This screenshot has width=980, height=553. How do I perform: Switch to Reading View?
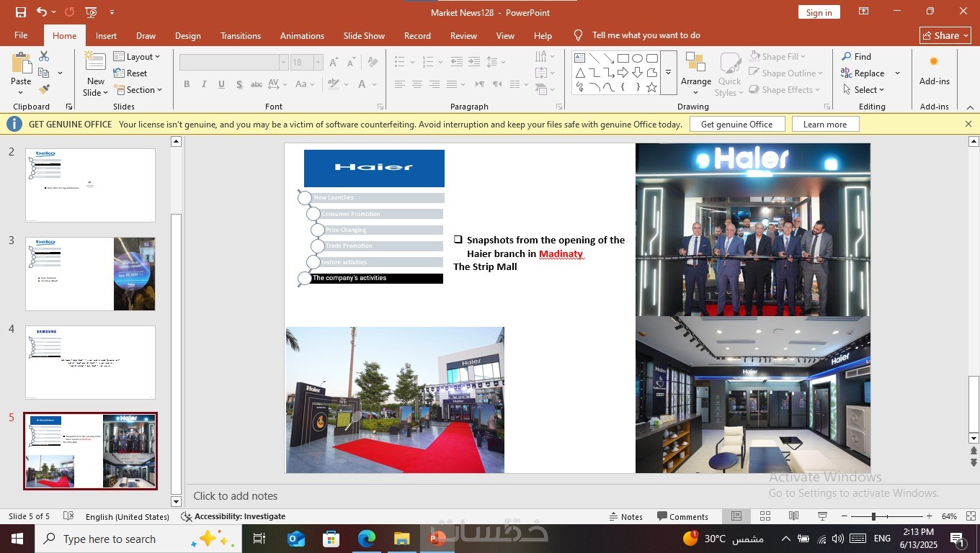coord(793,516)
